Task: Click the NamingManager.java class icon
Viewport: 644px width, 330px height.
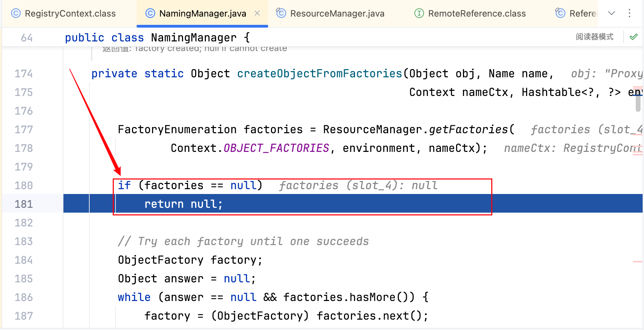Action: [150, 13]
